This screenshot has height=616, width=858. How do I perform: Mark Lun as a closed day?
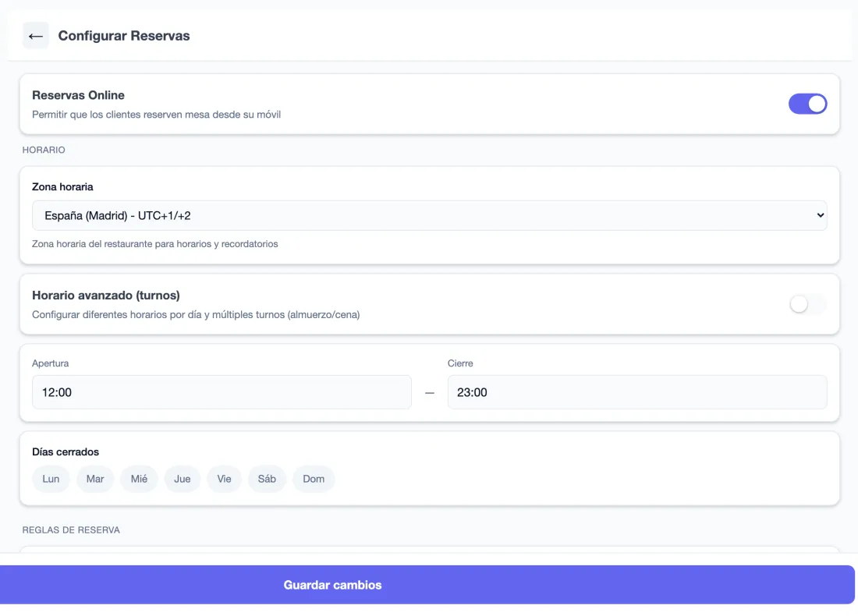pyautogui.click(x=51, y=480)
